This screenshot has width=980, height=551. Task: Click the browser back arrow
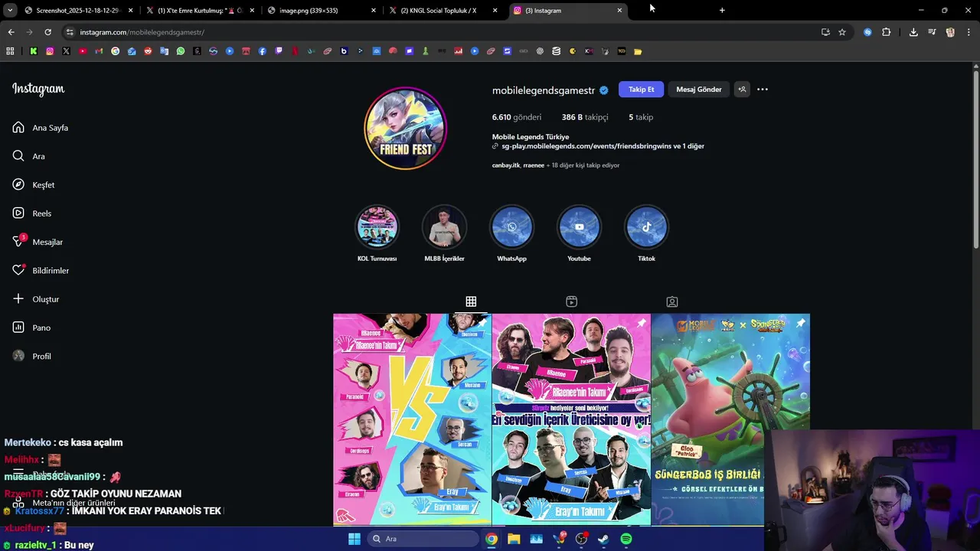(x=11, y=32)
